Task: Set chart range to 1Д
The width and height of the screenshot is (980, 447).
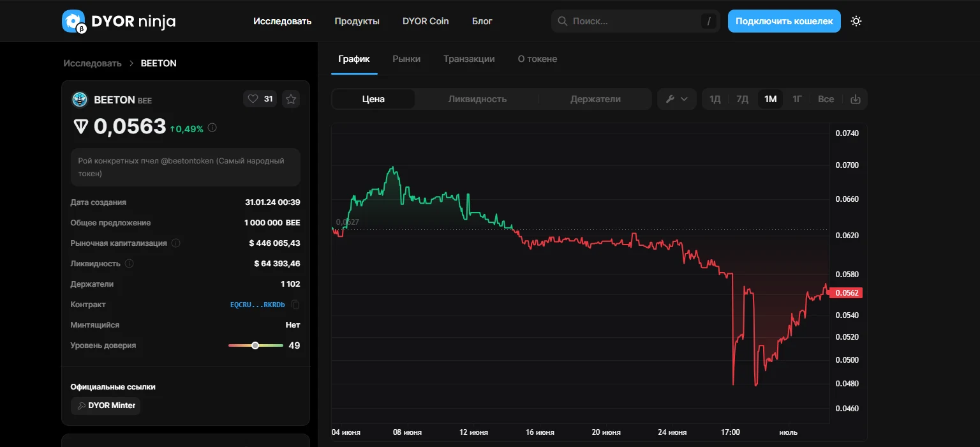Action: (x=715, y=99)
